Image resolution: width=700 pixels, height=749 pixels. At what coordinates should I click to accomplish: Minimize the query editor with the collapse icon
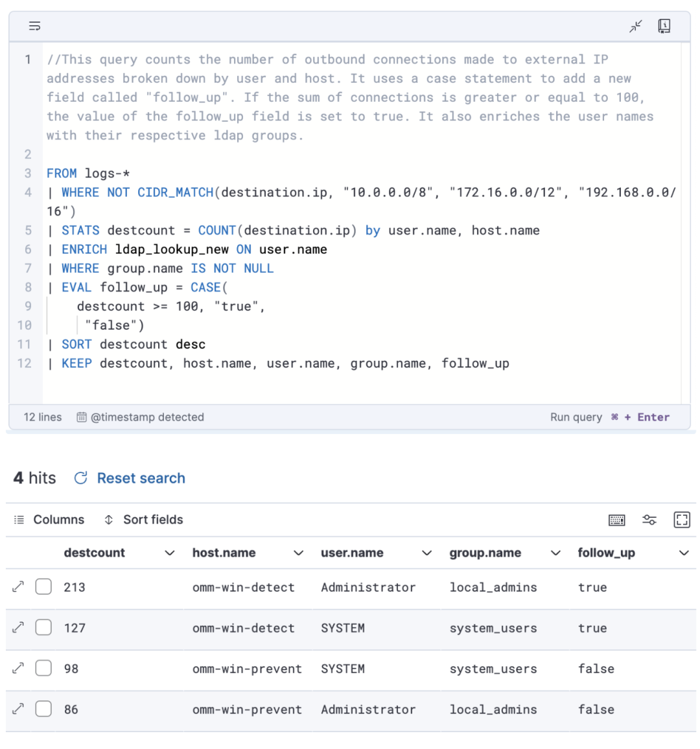point(635,26)
